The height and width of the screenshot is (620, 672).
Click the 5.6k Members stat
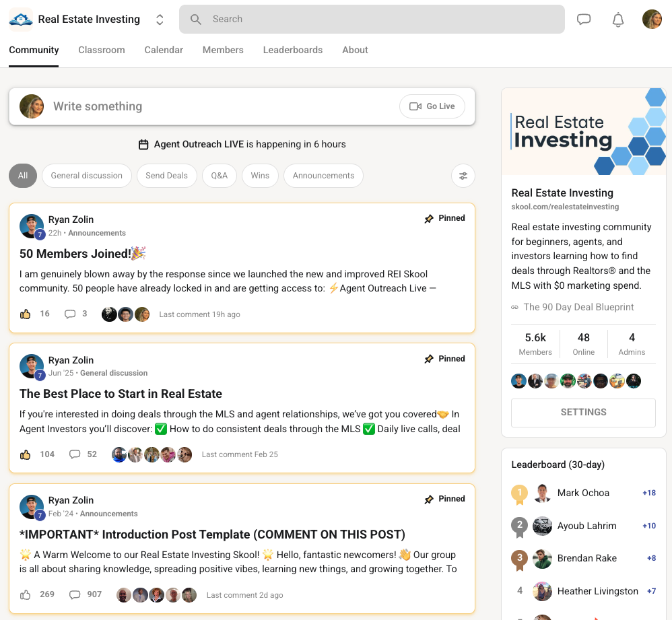coord(535,344)
